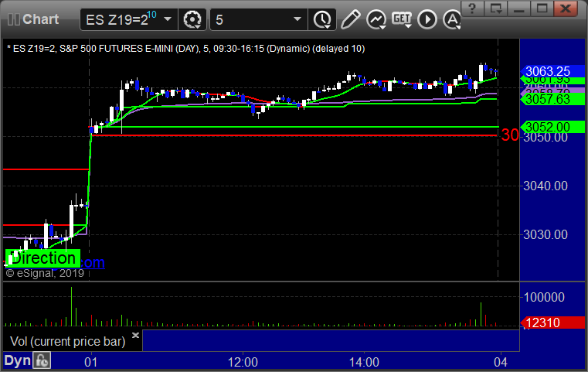The width and height of the screenshot is (588, 372).
Task: Click the 100000 volume axis label
Action: point(544,297)
